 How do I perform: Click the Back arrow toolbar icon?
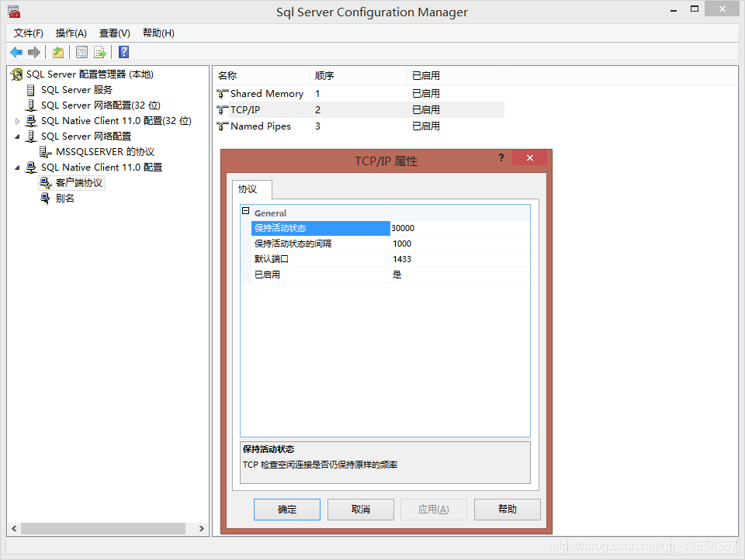[16, 52]
